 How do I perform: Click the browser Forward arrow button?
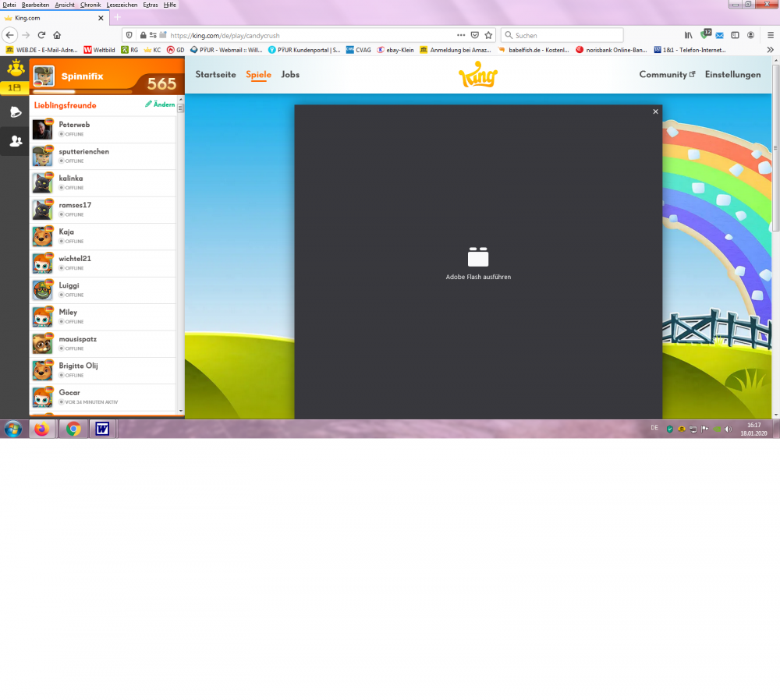click(x=26, y=35)
